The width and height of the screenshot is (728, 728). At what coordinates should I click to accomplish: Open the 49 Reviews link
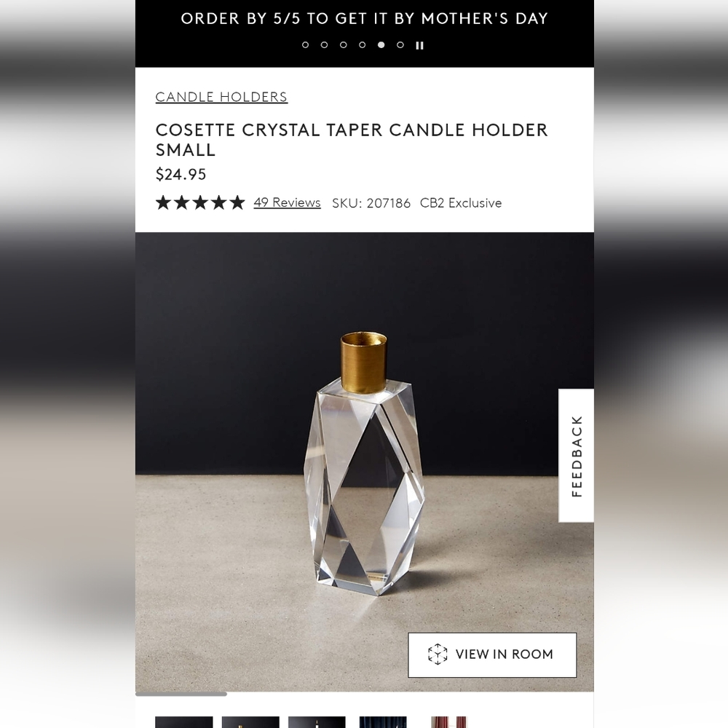tap(287, 203)
